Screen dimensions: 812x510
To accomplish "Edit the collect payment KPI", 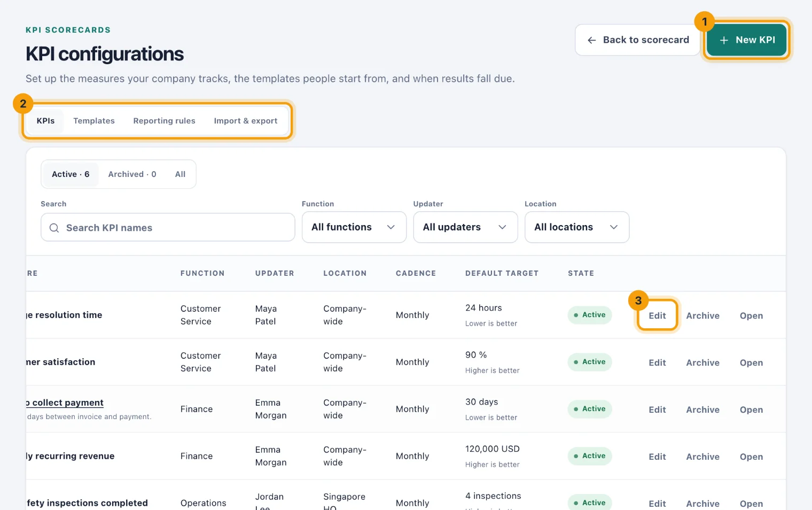I will point(657,409).
